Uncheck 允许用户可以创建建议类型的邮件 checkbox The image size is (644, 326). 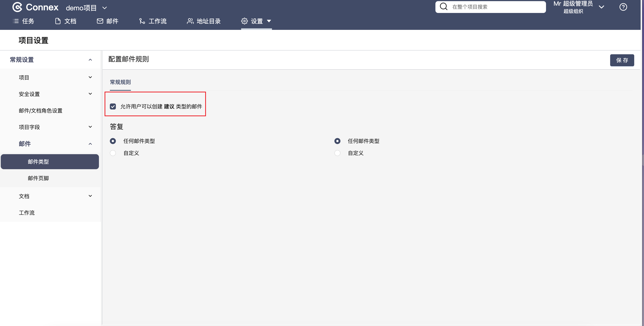click(x=113, y=107)
